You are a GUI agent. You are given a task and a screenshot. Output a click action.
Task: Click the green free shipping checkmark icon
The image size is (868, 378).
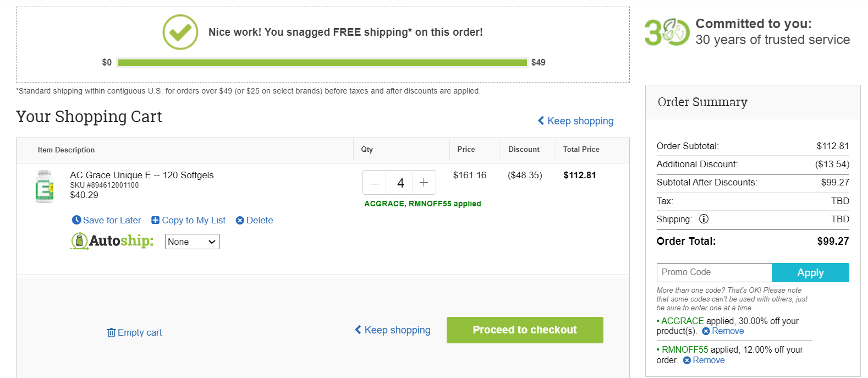point(180,32)
